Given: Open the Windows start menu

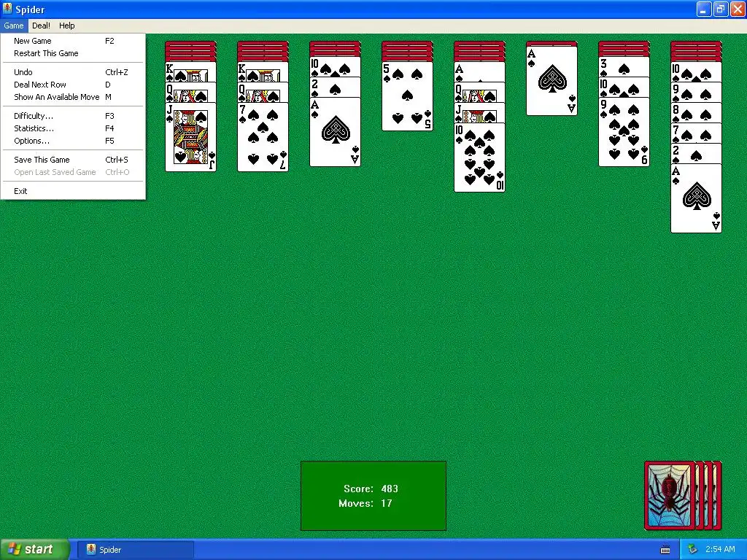Looking at the screenshot, I should tap(34, 550).
